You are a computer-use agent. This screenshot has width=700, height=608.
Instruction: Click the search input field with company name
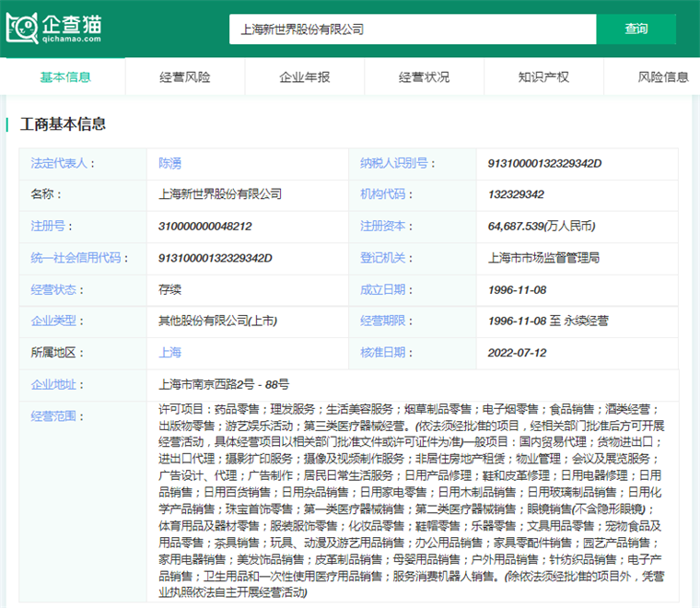coord(413,29)
